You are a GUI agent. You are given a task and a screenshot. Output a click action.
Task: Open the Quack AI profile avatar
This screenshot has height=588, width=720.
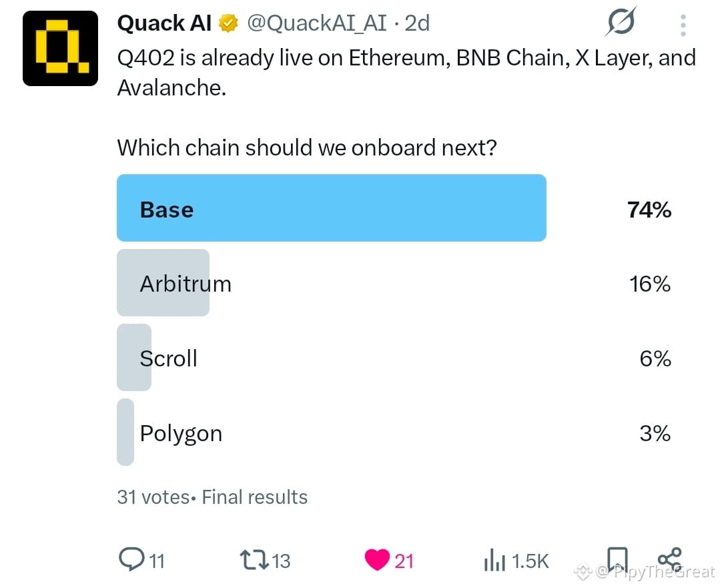coord(60,48)
